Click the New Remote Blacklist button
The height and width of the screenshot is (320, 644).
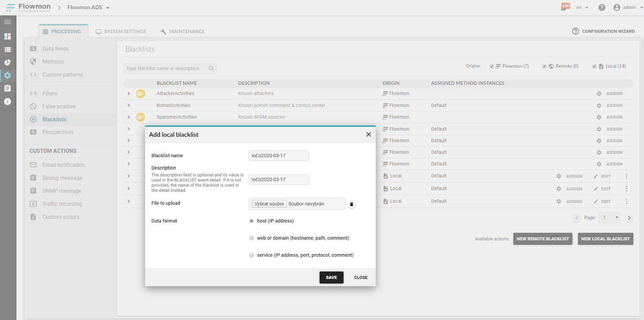542,239
